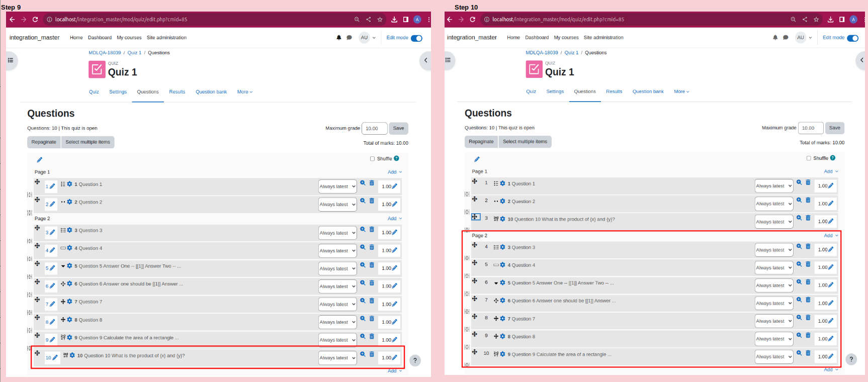Image resolution: width=868 pixels, height=382 pixels.
Task: Click highlighted move handle of row 3 in Step 10
Action: [476, 217]
